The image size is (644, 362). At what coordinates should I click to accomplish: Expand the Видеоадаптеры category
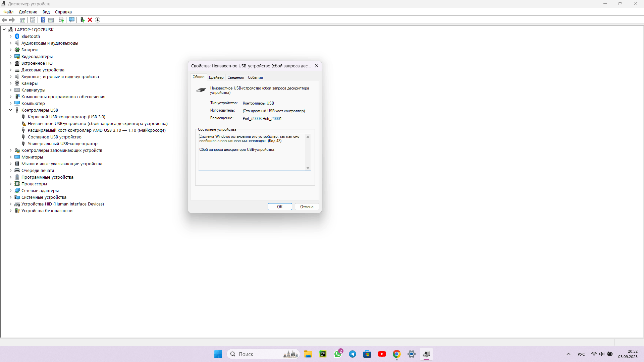click(x=10, y=56)
